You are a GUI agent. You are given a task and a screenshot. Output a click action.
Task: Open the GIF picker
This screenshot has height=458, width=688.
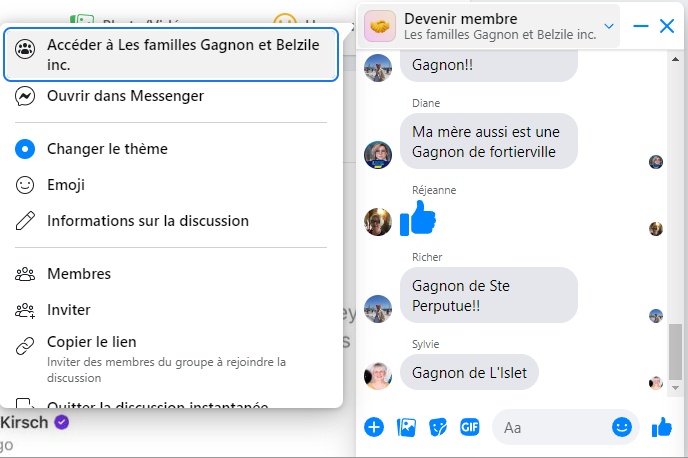(469, 427)
